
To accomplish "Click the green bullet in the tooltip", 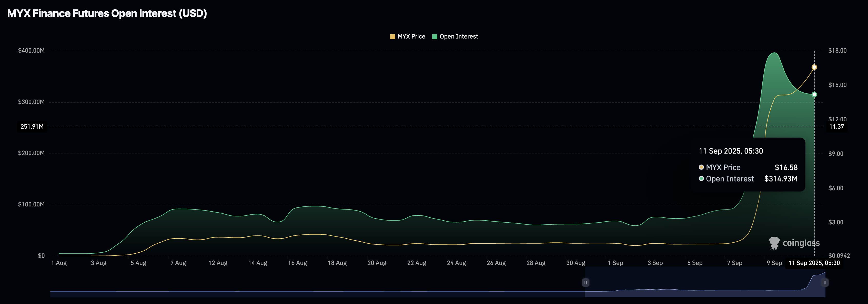I will (x=701, y=178).
